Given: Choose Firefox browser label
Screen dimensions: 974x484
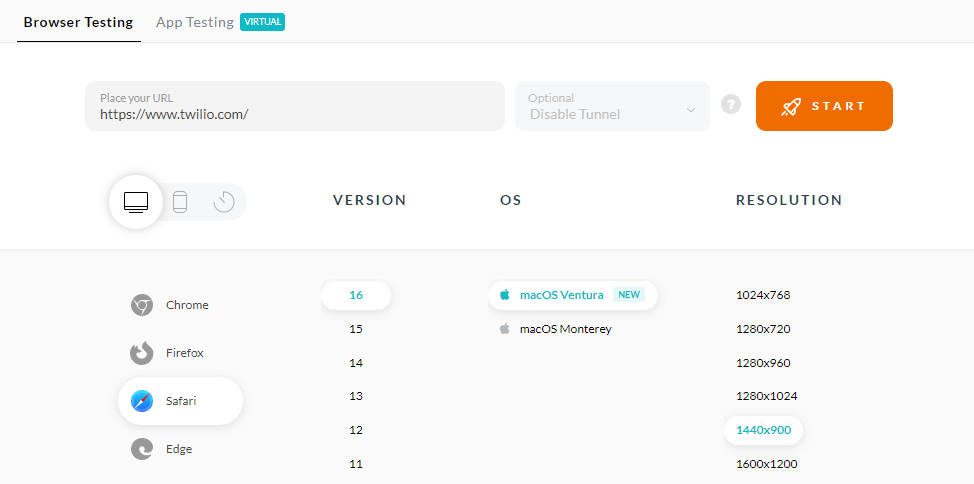Looking at the screenshot, I should [x=184, y=353].
